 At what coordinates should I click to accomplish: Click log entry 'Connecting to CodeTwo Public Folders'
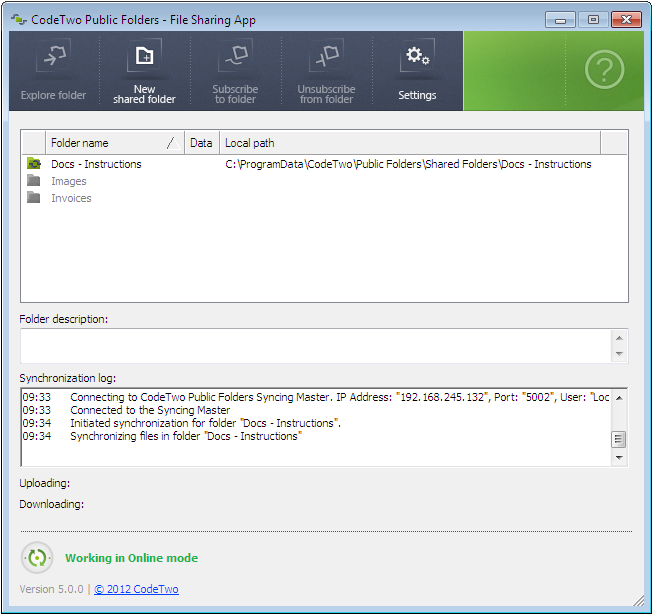click(x=339, y=397)
